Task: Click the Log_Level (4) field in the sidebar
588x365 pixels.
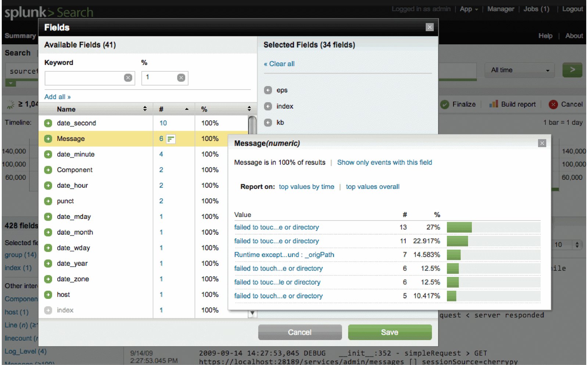Action: click(x=25, y=351)
